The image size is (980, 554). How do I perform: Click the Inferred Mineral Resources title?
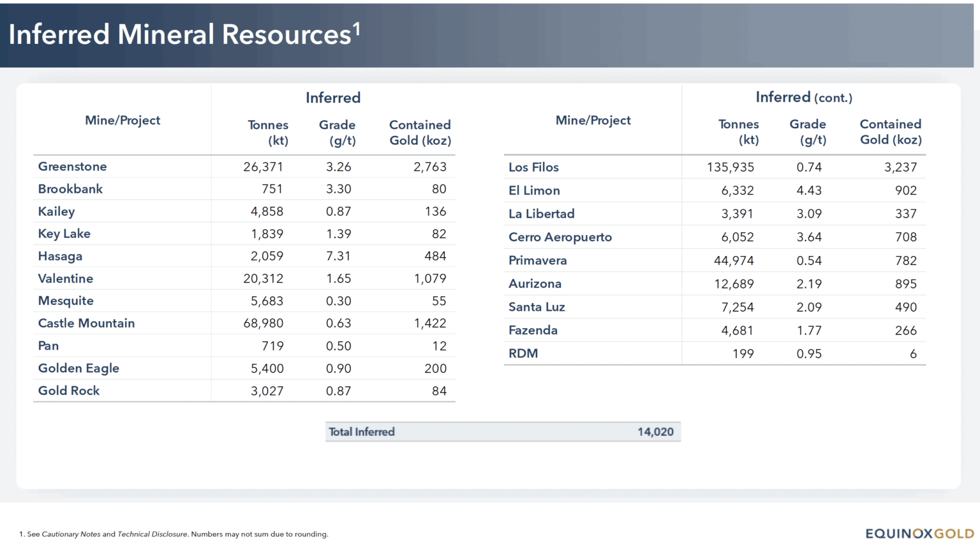pyautogui.click(x=184, y=34)
